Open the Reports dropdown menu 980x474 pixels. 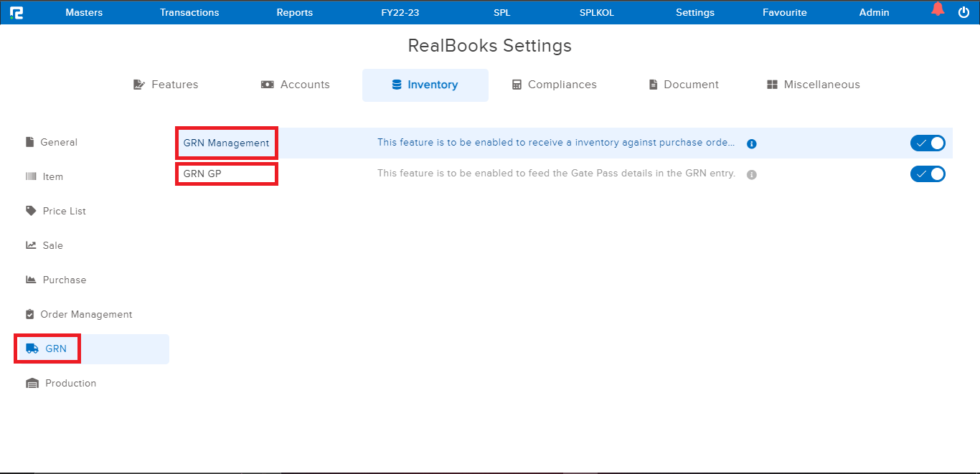pyautogui.click(x=295, y=12)
